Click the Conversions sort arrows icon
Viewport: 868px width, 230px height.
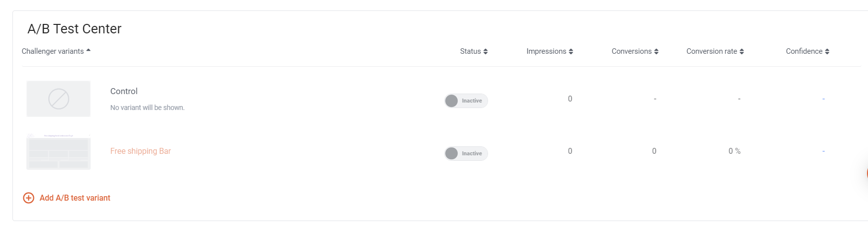656,52
